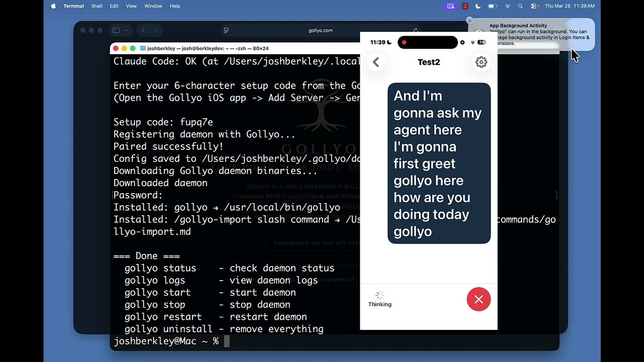Image resolution: width=644 pixels, height=362 pixels.
Task: Cancel the thinking request with red X
Action: (x=478, y=300)
